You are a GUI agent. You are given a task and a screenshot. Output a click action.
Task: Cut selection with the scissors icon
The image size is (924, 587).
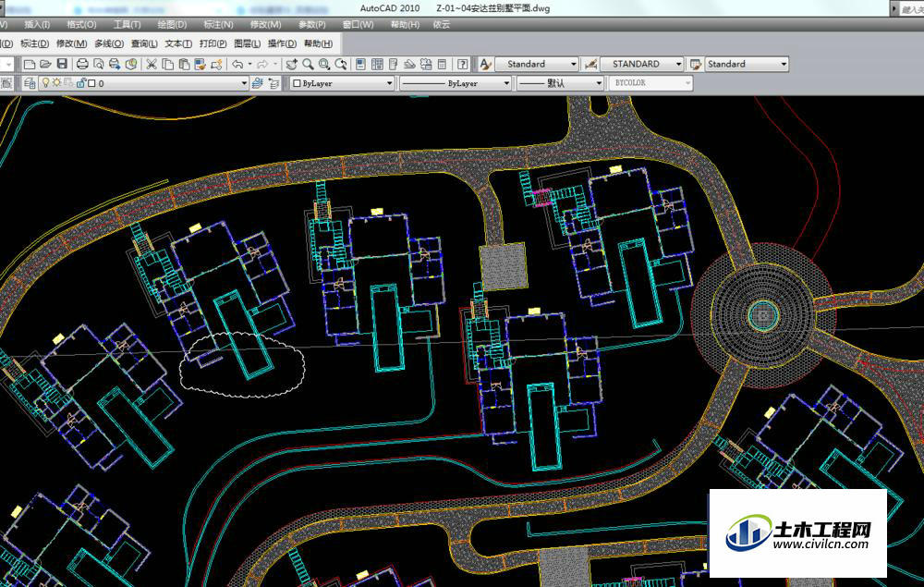(x=152, y=64)
